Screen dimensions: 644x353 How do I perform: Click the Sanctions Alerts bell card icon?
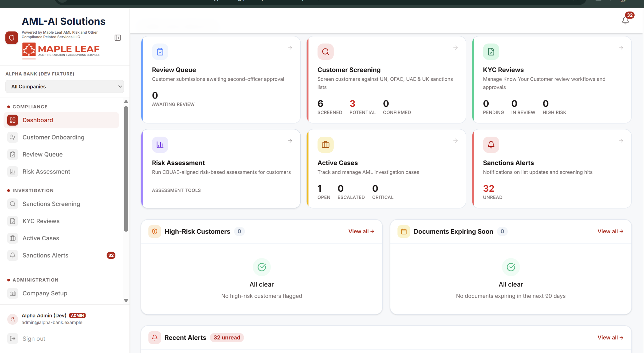tap(491, 145)
